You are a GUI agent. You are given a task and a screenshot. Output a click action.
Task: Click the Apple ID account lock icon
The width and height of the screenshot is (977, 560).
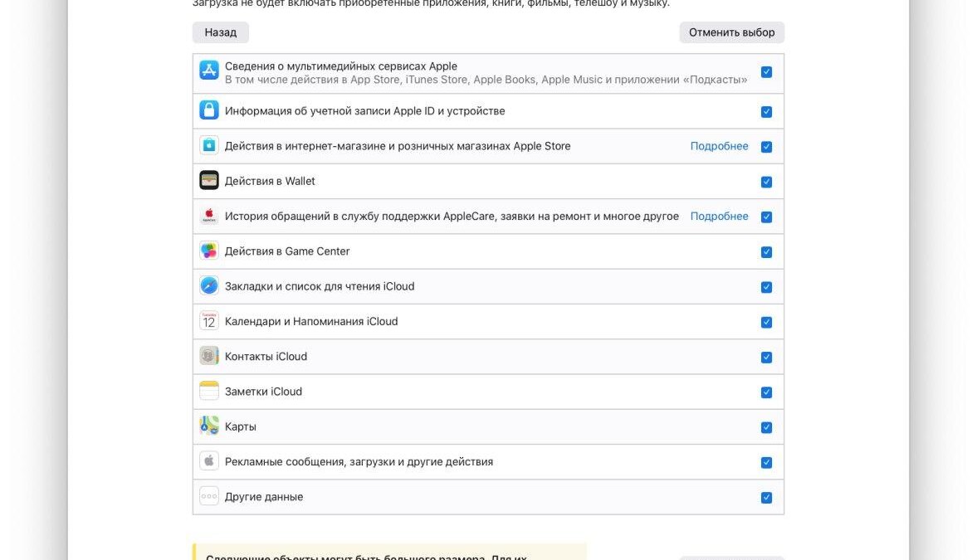[x=208, y=110]
